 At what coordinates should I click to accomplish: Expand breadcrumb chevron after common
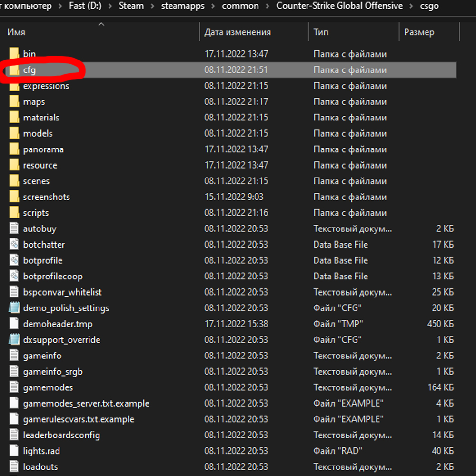coord(268,6)
